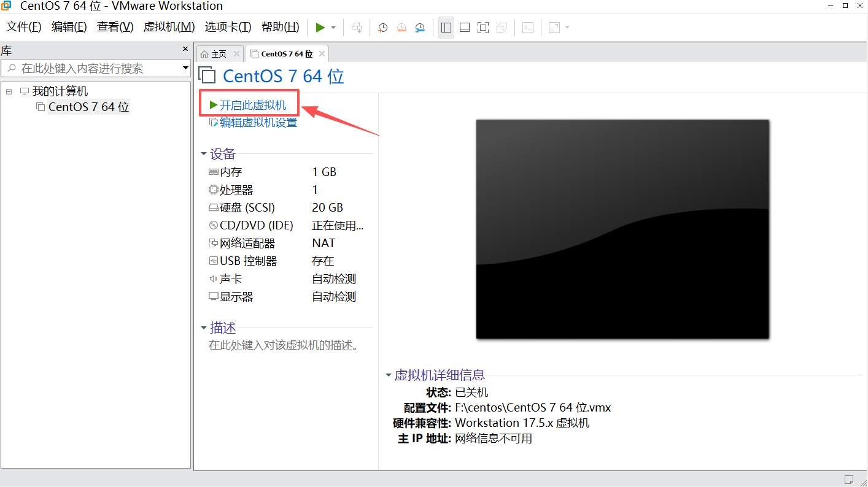Viewport: 868px width, 487px height.
Task: Click the disc icon beside CD/DVD
Action: pos(214,225)
